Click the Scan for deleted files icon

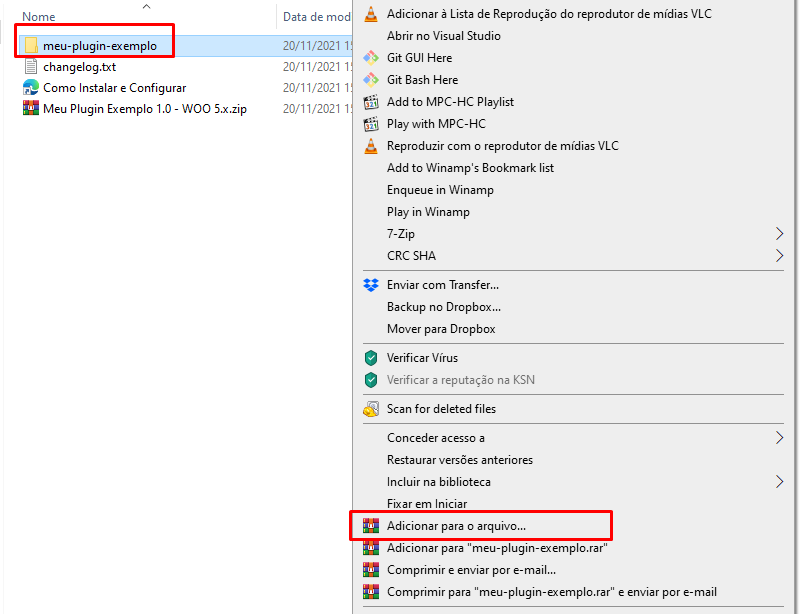tap(371, 409)
